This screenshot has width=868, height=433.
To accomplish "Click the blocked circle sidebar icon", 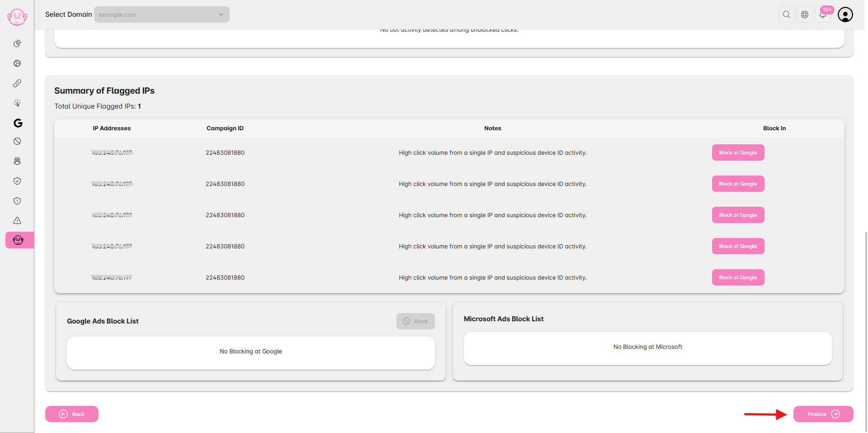I will click(x=17, y=141).
